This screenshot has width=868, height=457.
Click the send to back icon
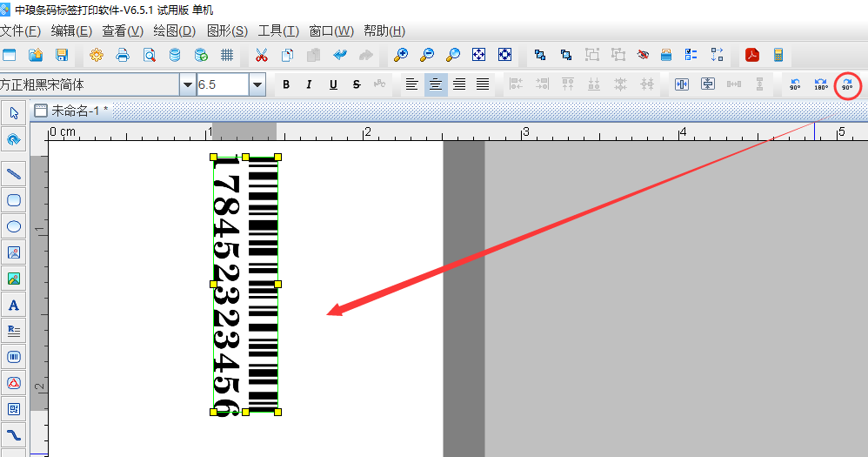click(x=565, y=54)
